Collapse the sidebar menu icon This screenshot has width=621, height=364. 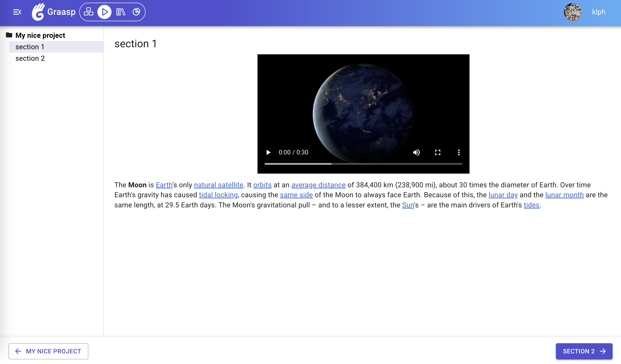point(17,12)
